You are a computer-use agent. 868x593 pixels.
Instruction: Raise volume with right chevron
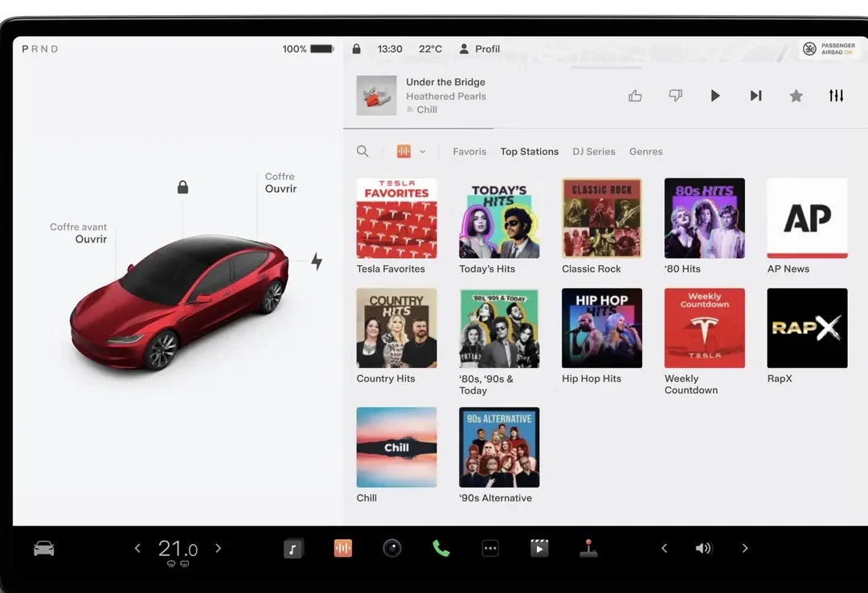744,548
